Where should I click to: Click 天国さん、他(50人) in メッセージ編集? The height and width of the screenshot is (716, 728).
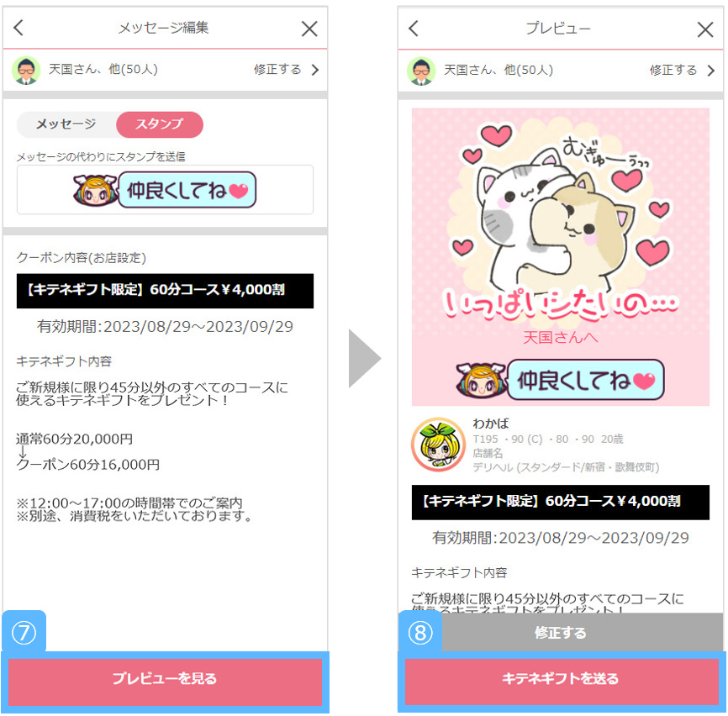coord(103,70)
